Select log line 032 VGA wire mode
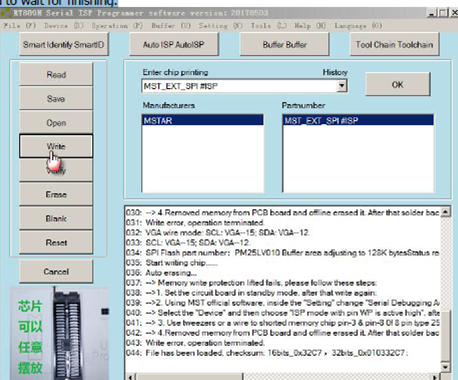 pyautogui.click(x=217, y=233)
